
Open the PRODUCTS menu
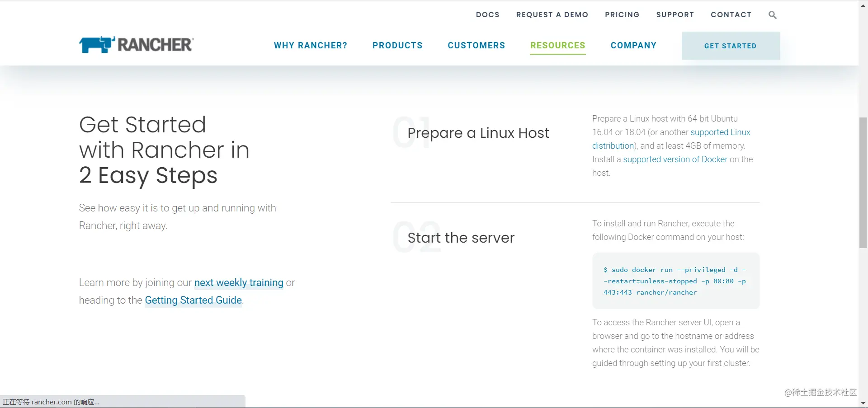coord(397,45)
